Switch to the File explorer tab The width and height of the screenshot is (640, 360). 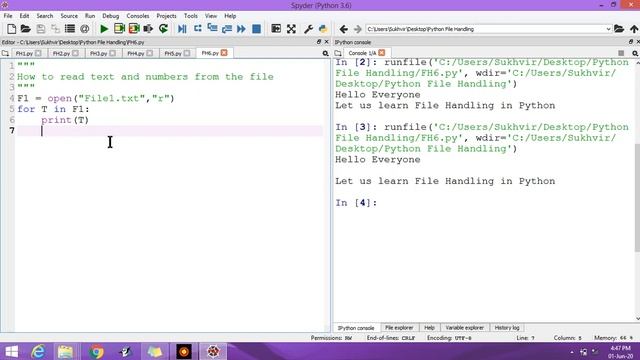(x=399, y=328)
